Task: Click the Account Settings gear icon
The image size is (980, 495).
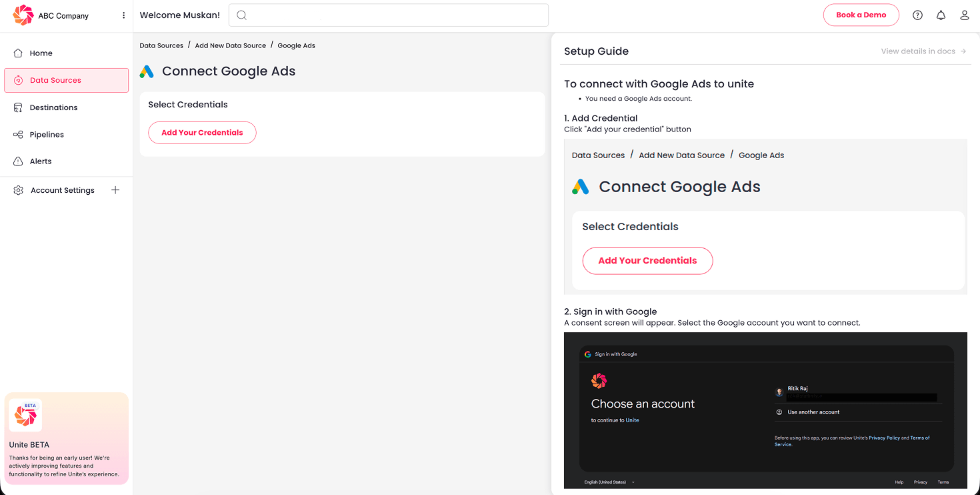Action: (x=18, y=190)
